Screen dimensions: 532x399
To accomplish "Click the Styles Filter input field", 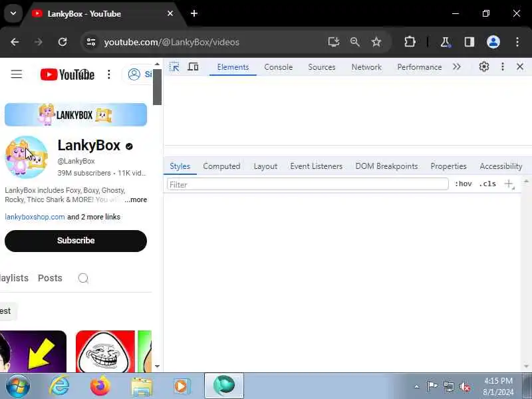I will click(x=308, y=184).
